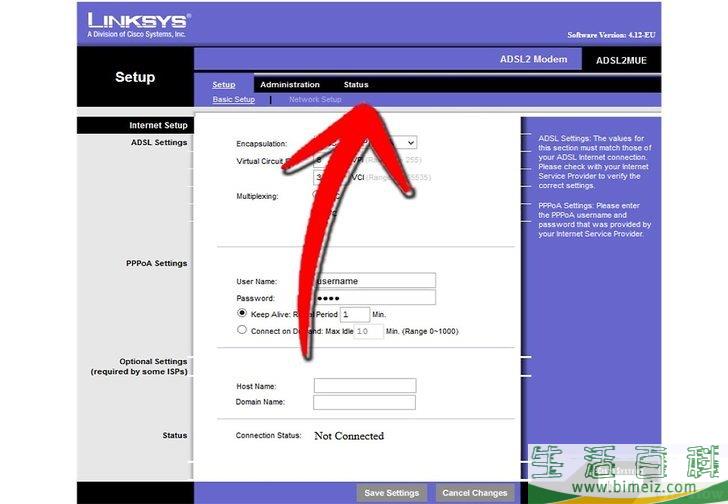728x504 pixels.
Task: Click into the Host Name field
Action: 365,386
